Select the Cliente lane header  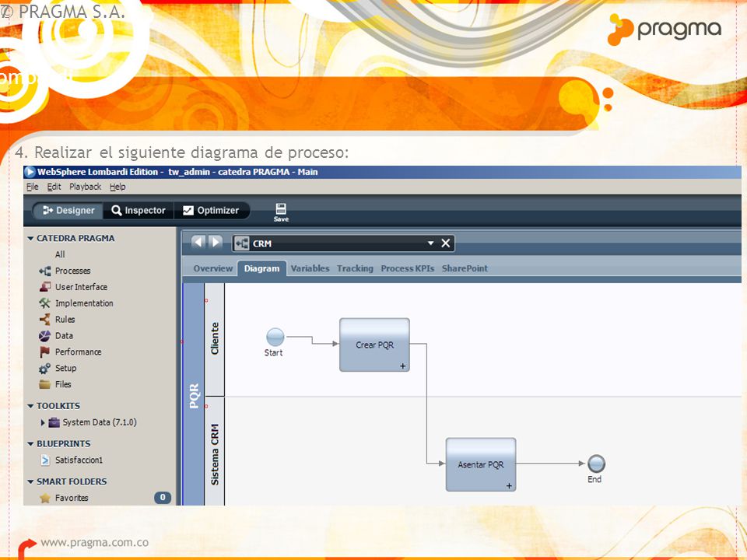point(215,339)
